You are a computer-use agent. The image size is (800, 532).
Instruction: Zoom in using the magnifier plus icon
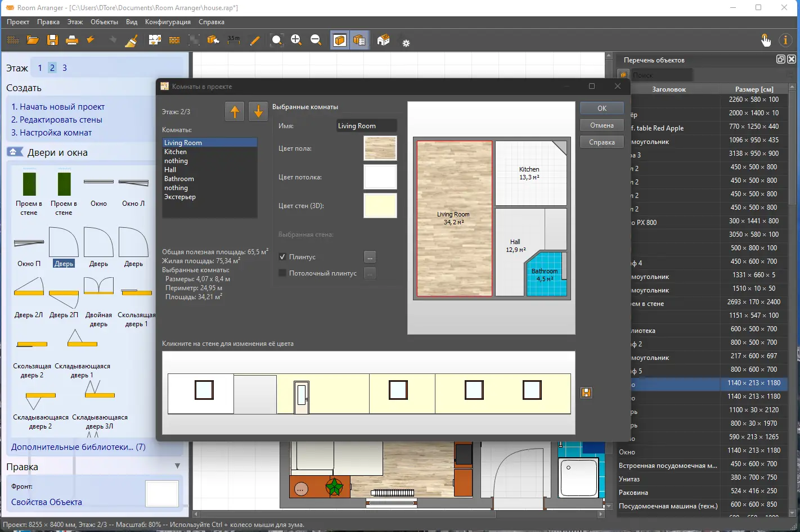[296, 40]
